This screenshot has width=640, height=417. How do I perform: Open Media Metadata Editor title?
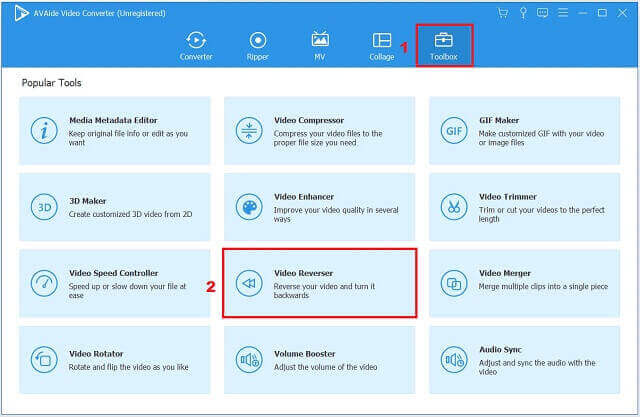pos(113,120)
